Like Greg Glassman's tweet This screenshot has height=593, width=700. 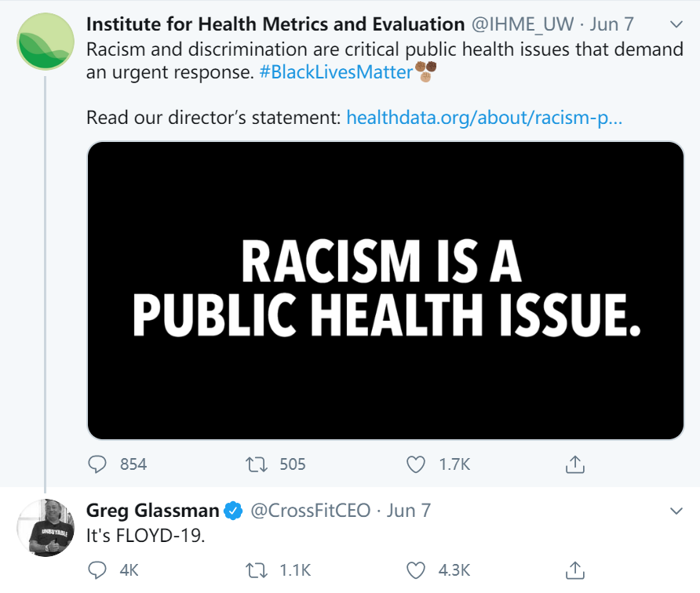(415, 570)
